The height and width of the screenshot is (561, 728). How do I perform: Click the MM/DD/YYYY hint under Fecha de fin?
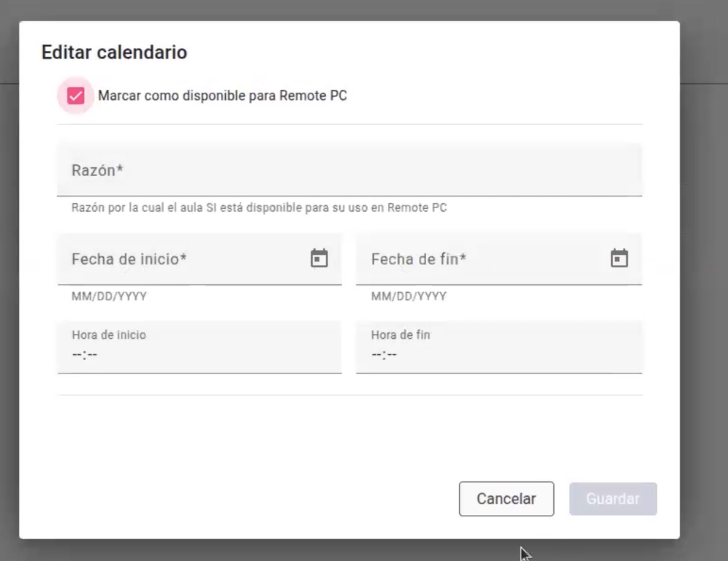coord(409,297)
